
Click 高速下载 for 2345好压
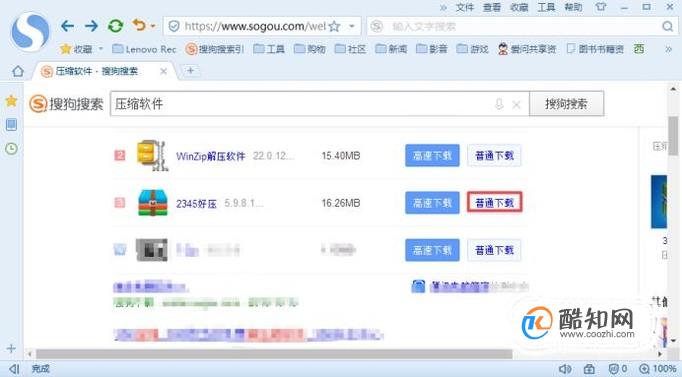coord(432,203)
